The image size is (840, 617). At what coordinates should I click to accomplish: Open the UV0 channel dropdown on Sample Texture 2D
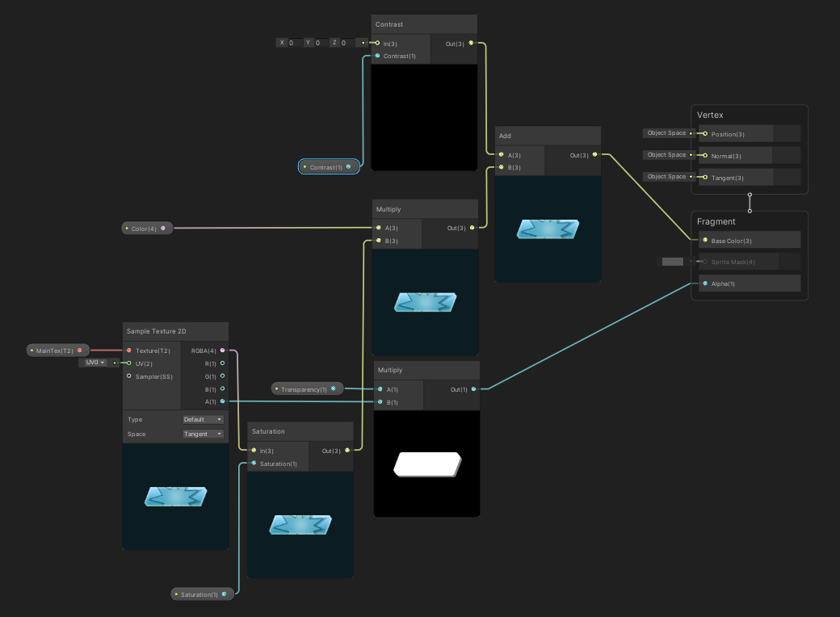[93, 362]
